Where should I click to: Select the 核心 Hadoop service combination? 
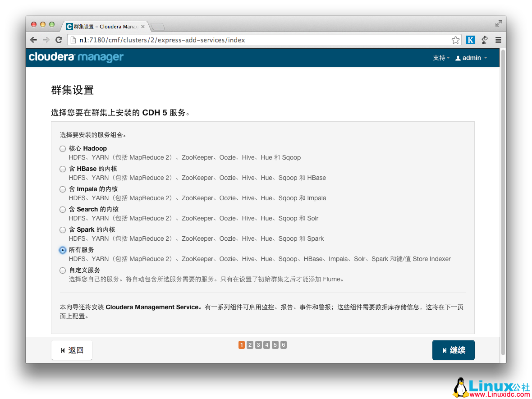[x=62, y=148]
